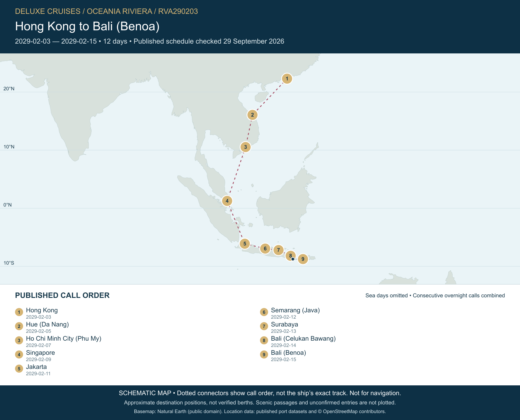Click legend badge 2 beside Hue (Da Nang)
Screen dimensions: 520x420
click(19, 326)
